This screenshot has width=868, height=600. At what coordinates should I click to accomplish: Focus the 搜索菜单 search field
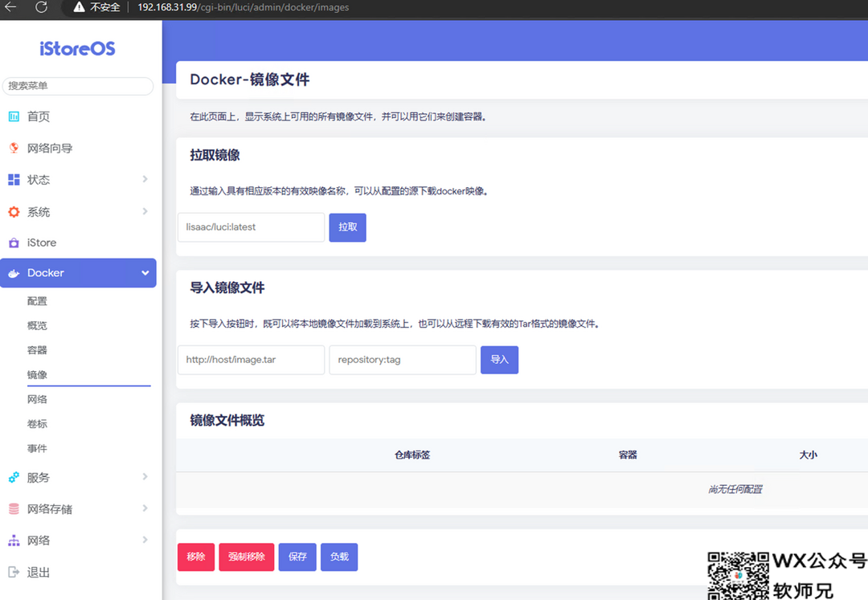[78, 86]
